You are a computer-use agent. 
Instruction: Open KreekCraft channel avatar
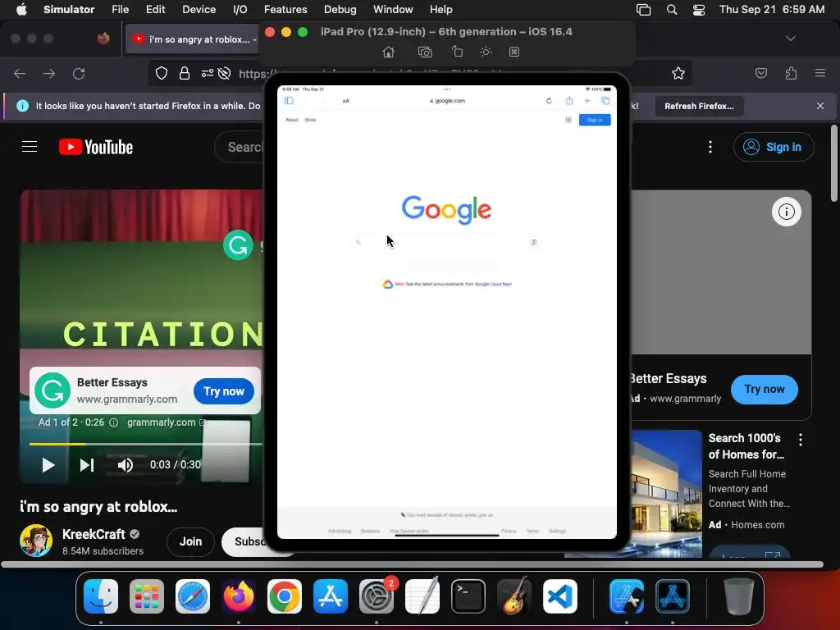pyautogui.click(x=36, y=541)
